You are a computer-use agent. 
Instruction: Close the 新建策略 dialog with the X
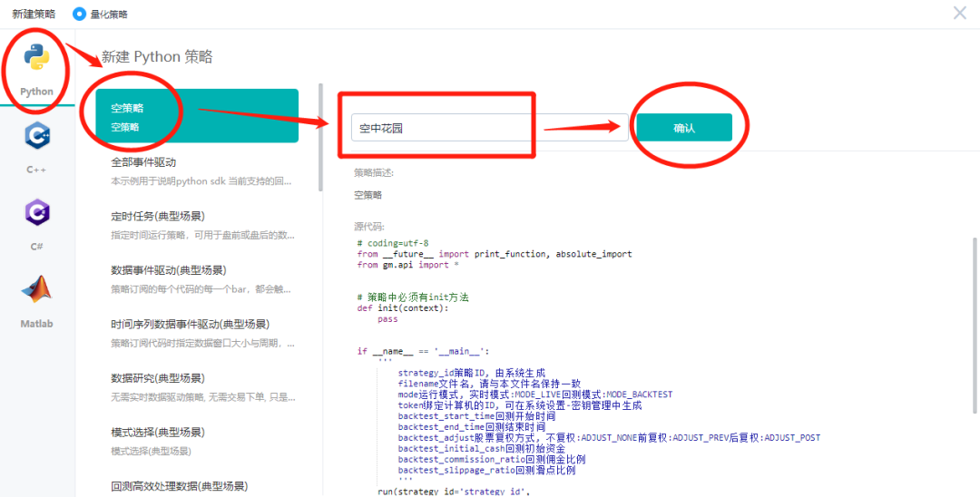click(x=960, y=13)
